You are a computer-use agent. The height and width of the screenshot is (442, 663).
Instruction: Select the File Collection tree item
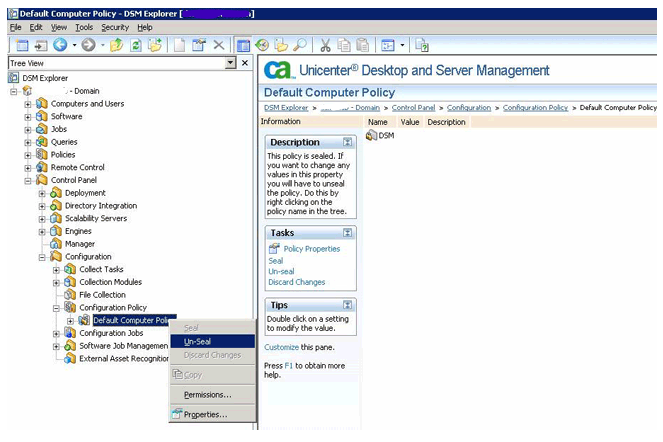click(102, 295)
